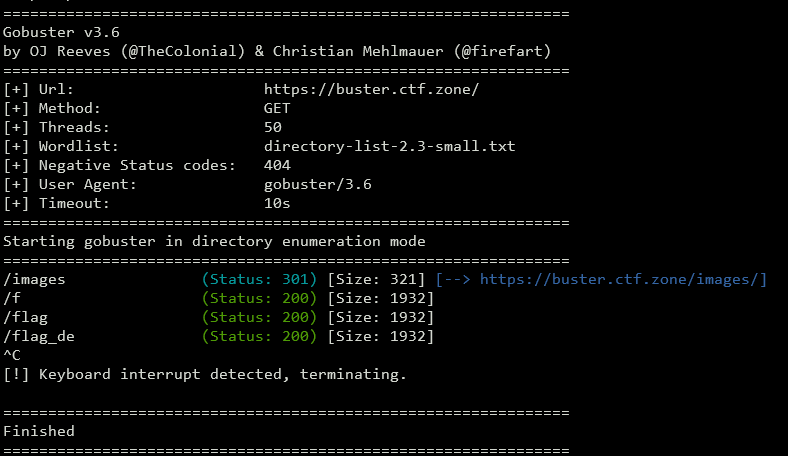
Task: Click the Method value GET
Action: (x=277, y=108)
